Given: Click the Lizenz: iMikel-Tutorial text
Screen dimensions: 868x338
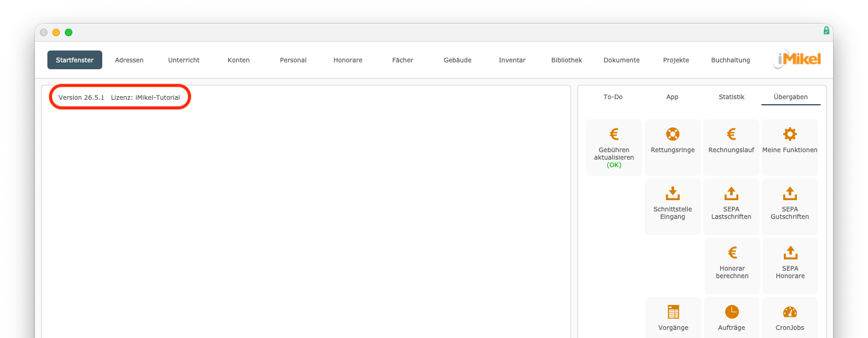Looking at the screenshot, I should coord(145,97).
